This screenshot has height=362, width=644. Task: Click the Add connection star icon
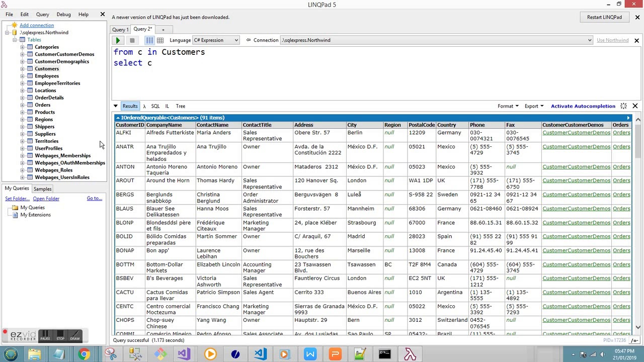tap(15, 25)
